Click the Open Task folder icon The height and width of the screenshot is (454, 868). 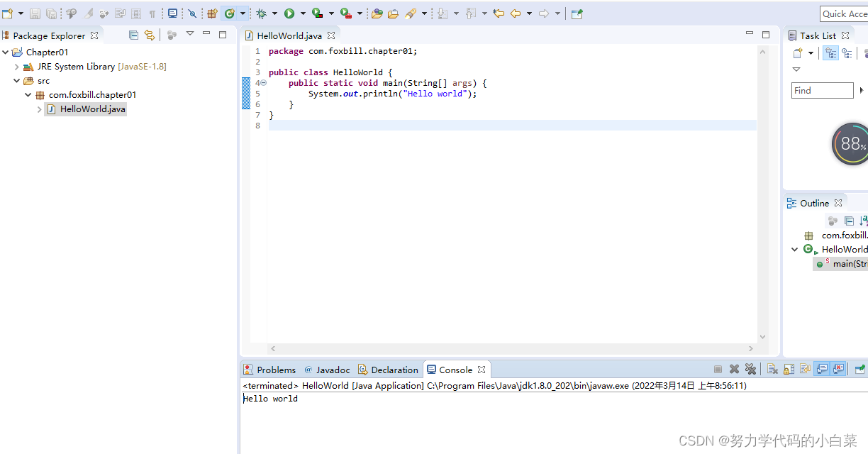pyautogui.click(x=393, y=13)
